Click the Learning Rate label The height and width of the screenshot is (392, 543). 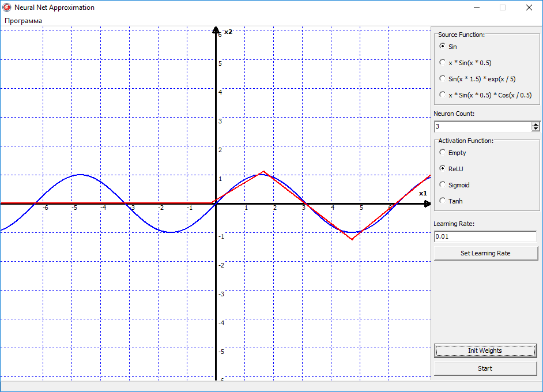pyautogui.click(x=454, y=224)
